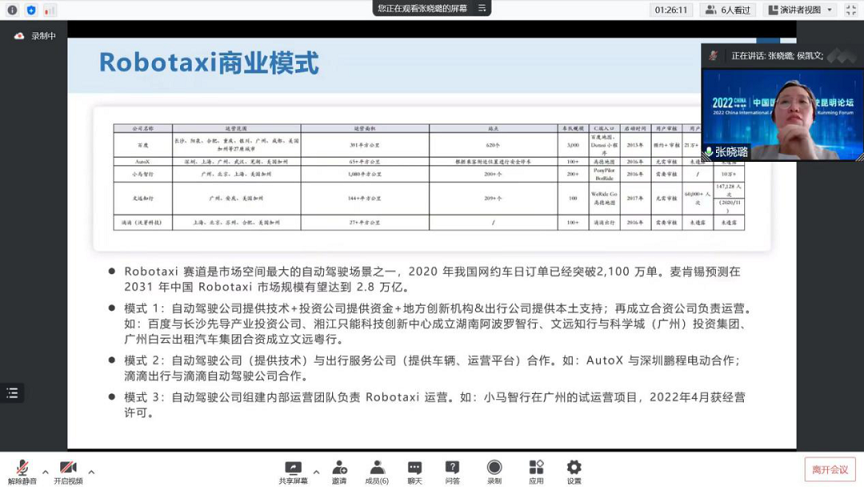
Task: Unmute microphone with 解除静音
Action: point(22,472)
